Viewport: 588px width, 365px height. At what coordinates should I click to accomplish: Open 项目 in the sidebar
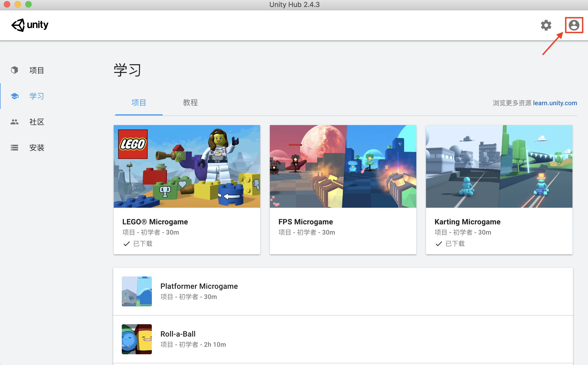tap(37, 70)
